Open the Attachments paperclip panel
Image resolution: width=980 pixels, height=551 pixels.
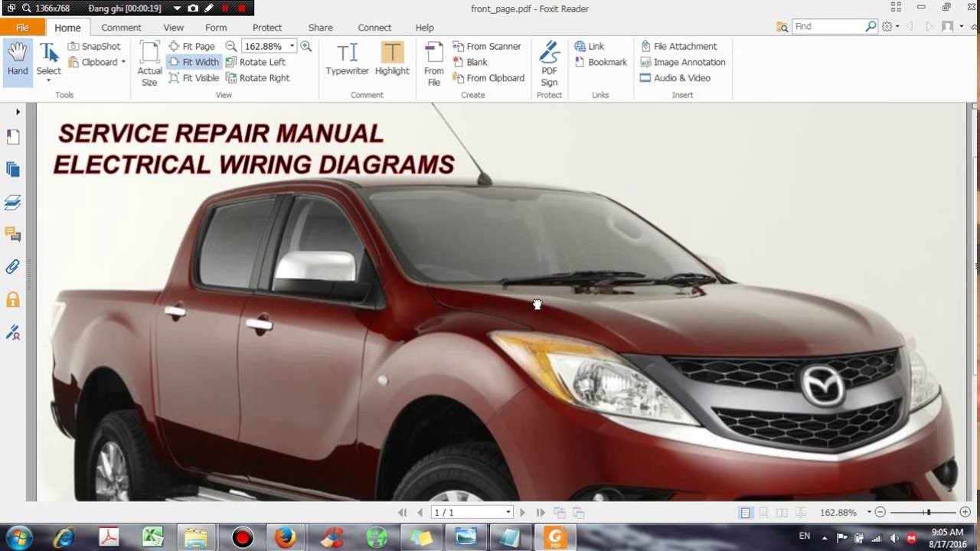13,267
